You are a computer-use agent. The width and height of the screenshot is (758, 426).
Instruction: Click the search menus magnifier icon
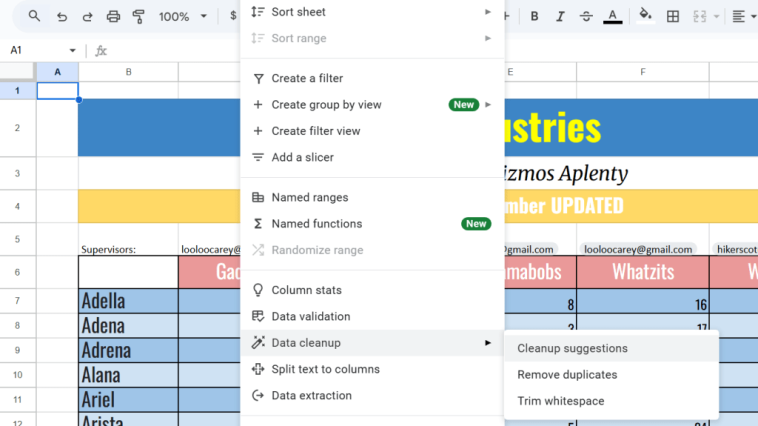coord(35,16)
